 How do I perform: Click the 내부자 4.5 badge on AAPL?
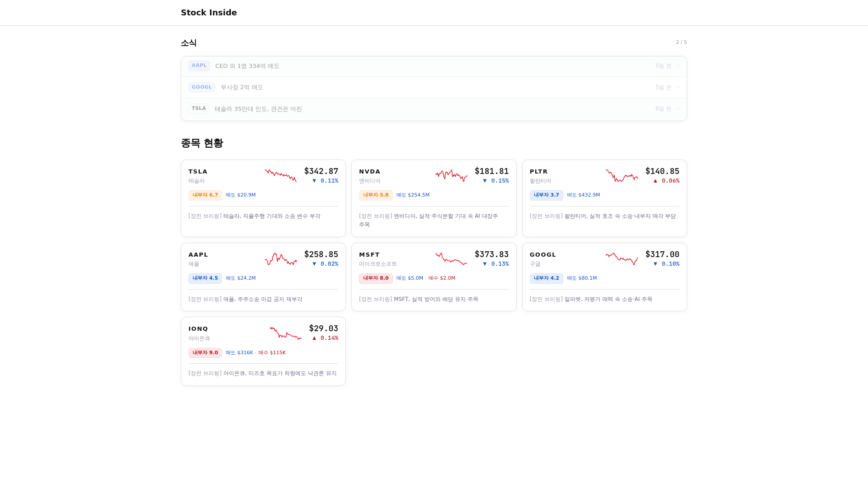coord(205,278)
